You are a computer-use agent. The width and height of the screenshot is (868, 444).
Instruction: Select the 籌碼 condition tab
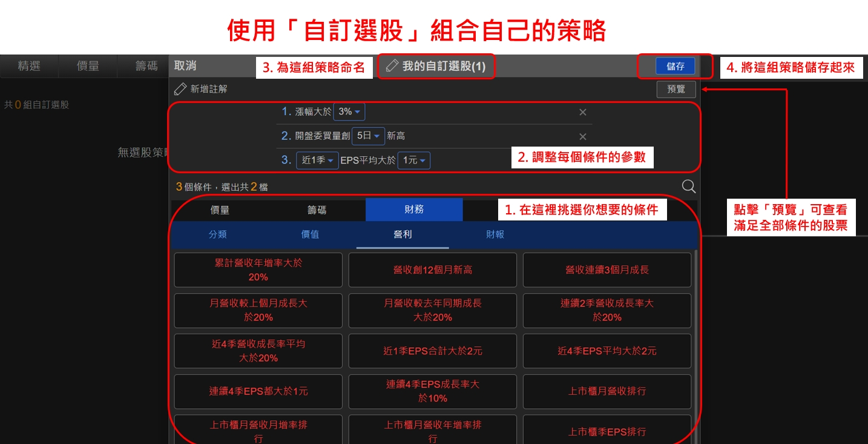point(317,210)
